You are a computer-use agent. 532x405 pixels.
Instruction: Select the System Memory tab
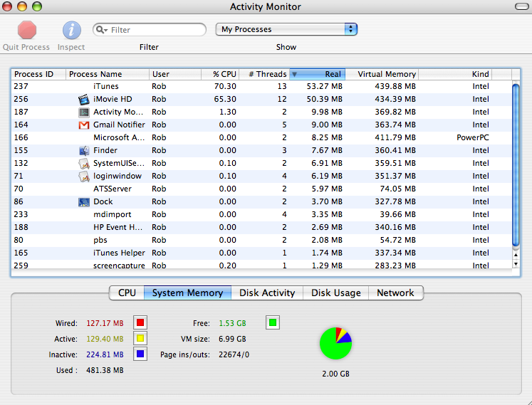[187, 293]
